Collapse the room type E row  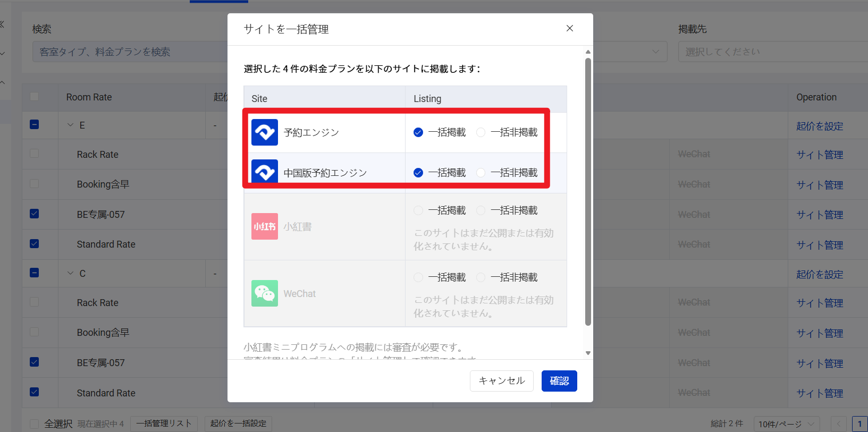(x=70, y=125)
